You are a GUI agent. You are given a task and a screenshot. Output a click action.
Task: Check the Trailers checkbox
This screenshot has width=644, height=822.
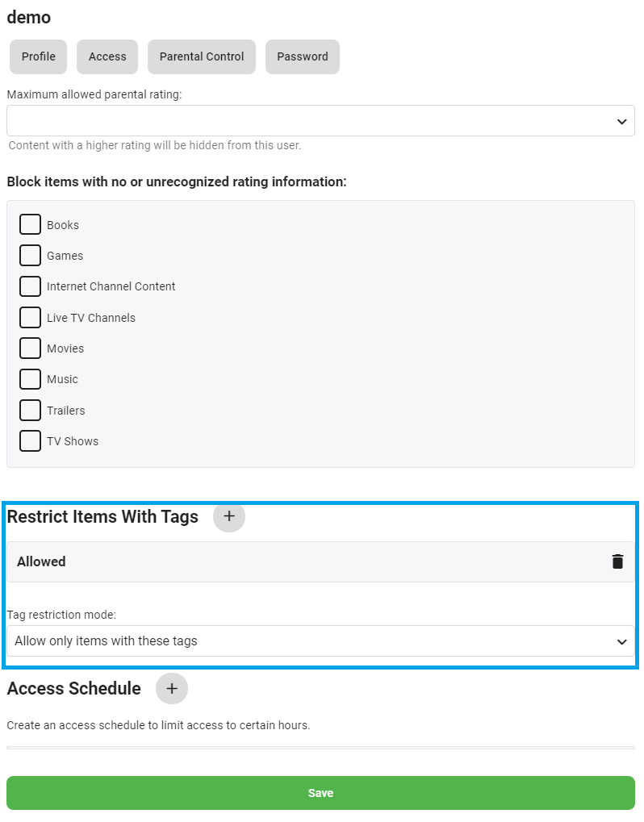coord(31,410)
